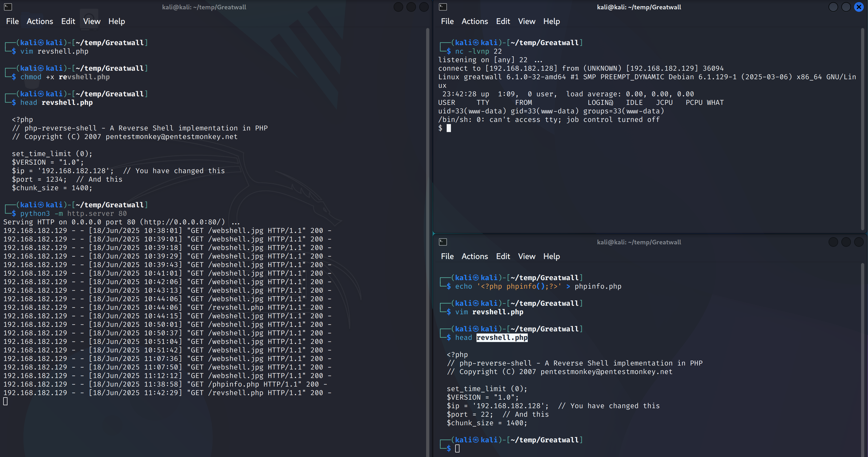868x457 pixels.
Task: Click 'chmod +x revshell.php' command
Action: point(65,77)
